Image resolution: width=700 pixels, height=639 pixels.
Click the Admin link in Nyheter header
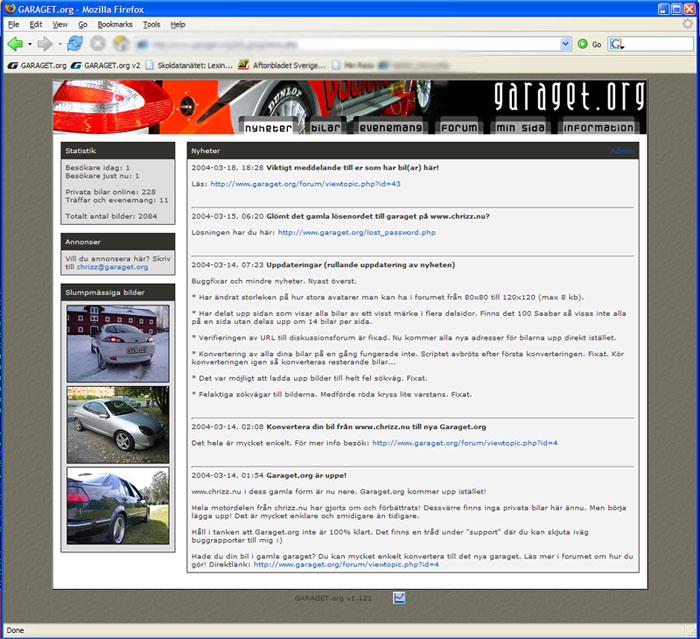622,151
